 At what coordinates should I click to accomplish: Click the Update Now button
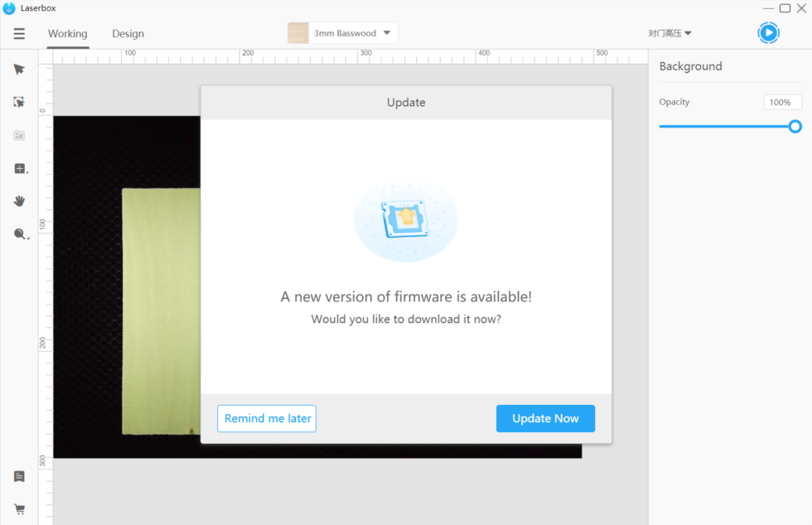[545, 418]
